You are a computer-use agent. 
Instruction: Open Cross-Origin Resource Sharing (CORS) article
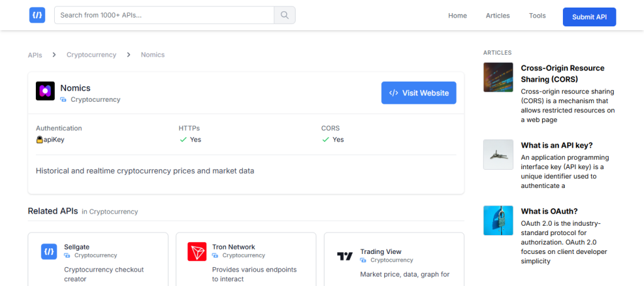coord(563,74)
